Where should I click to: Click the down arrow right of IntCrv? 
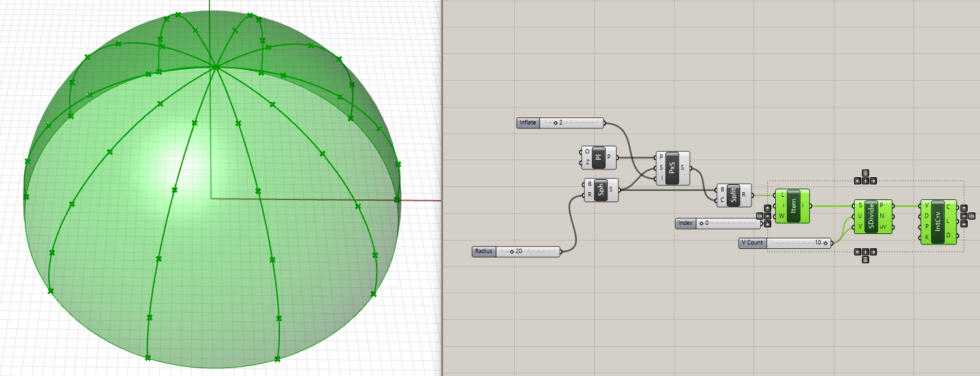click(964, 224)
